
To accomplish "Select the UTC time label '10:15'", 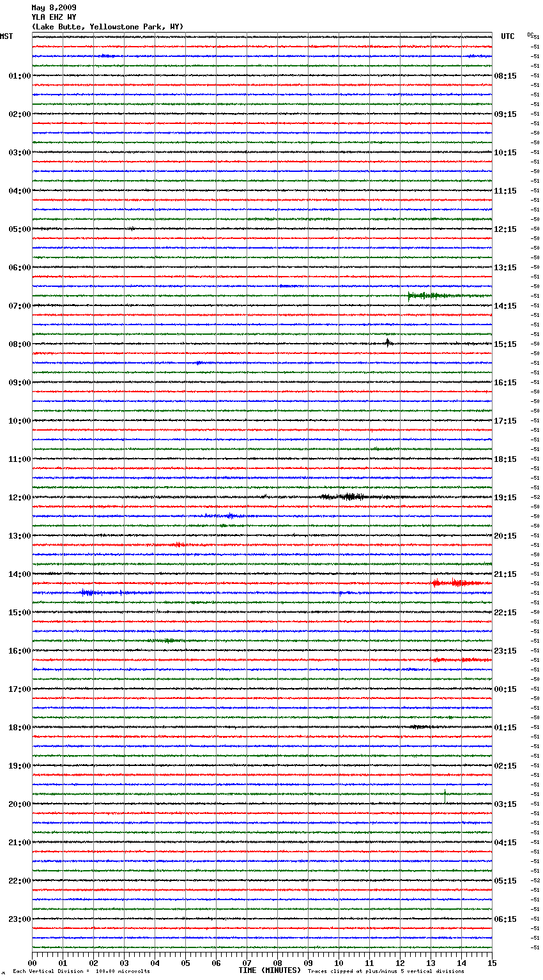I will tap(505, 153).
